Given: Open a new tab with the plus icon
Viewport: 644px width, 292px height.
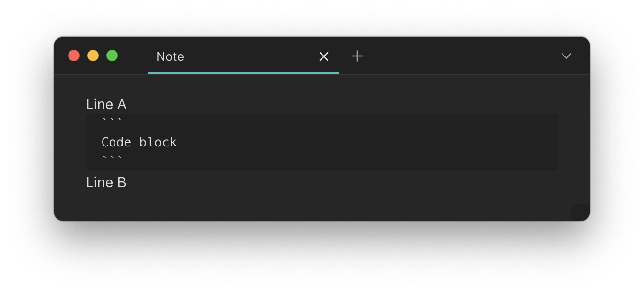Looking at the screenshot, I should coord(357,56).
